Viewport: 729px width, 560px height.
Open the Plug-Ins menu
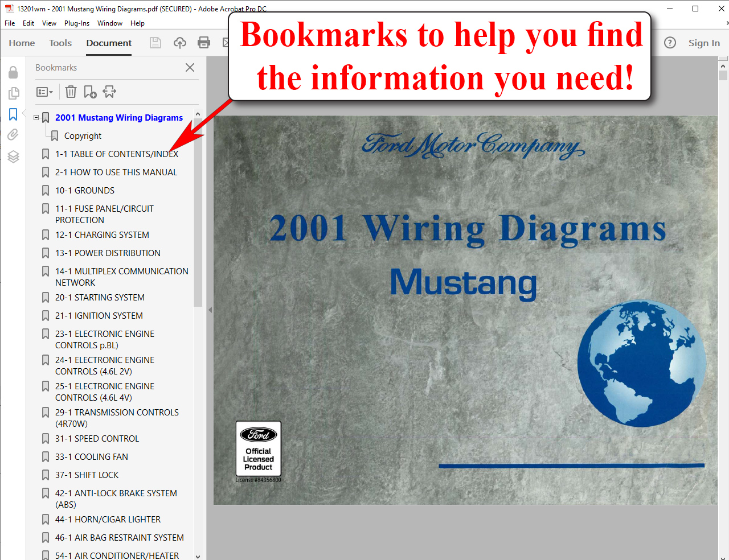click(76, 23)
